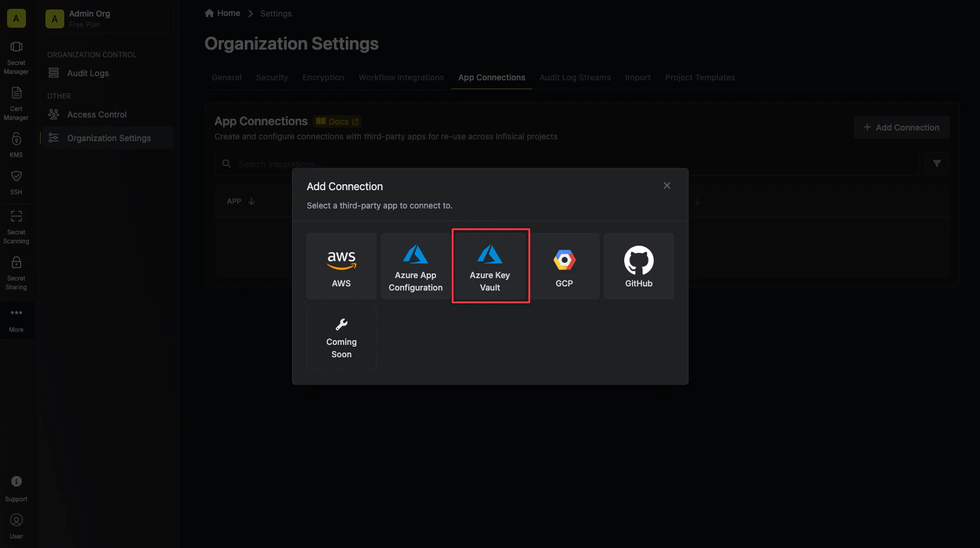Screen dimensions: 980x548
Task: Open Secret Sharing lock icon
Action: (17, 262)
